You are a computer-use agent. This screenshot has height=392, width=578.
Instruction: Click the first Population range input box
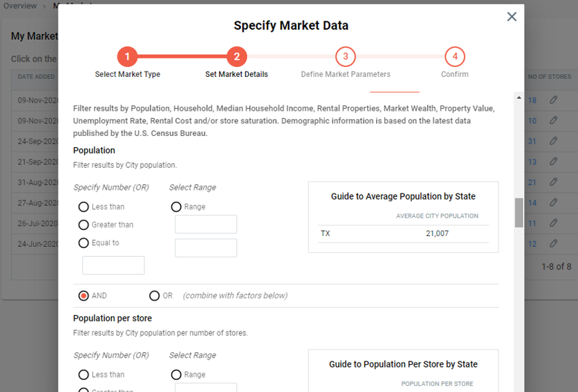(x=206, y=224)
